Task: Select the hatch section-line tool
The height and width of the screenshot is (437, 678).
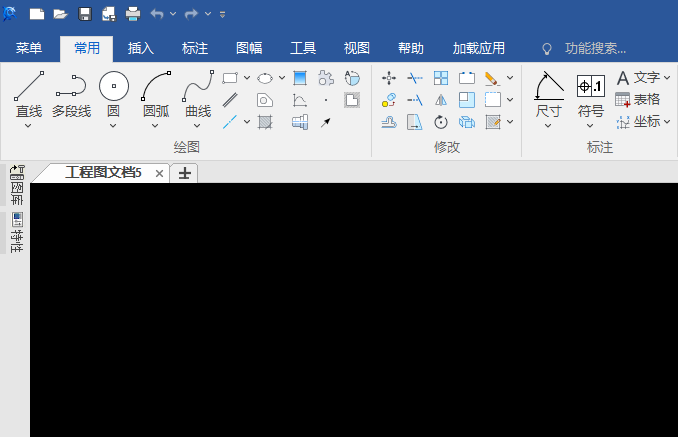Action: click(x=265, y=122)
